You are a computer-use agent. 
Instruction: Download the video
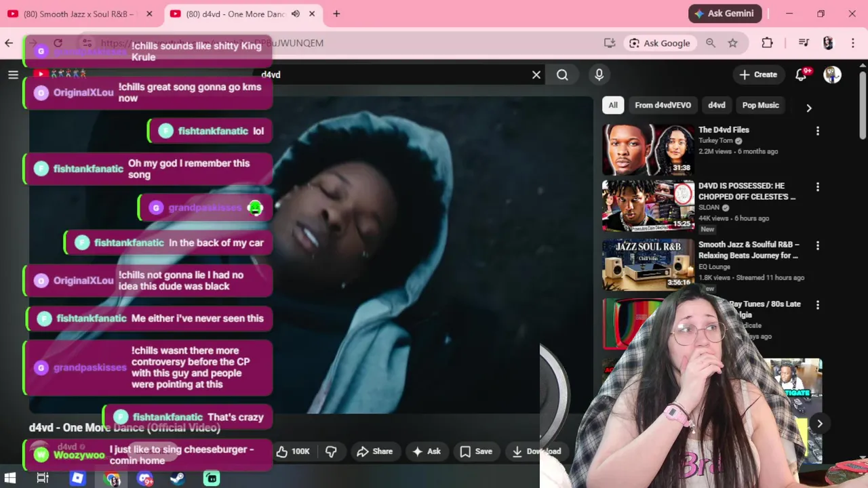[x=536, y=451]
